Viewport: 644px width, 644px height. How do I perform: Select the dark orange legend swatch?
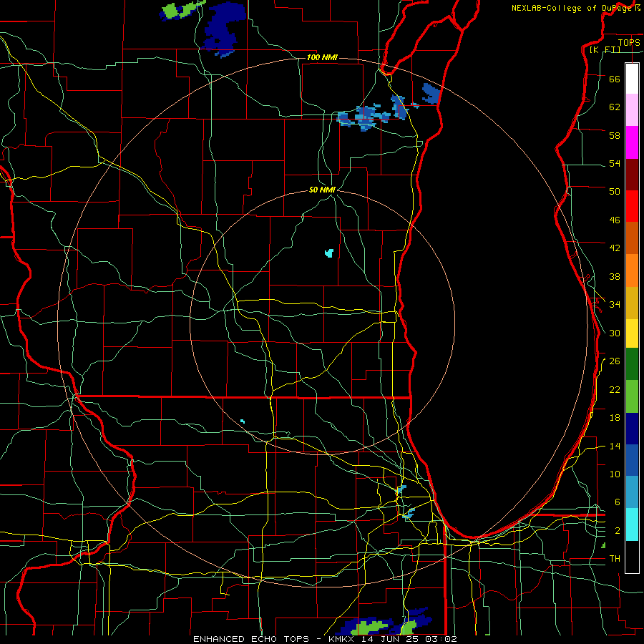tap(632, 238)
